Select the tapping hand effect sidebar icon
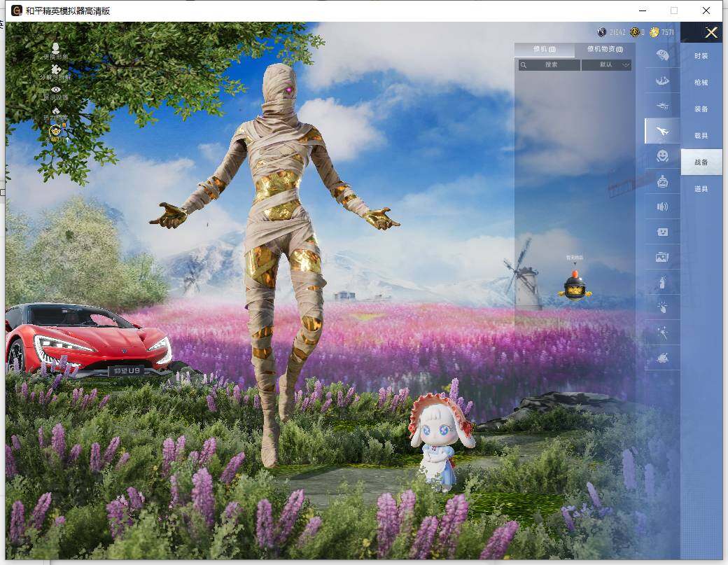The height and width of the screenshot is (565, 728). pyautogui.click(x=662, y=307)
